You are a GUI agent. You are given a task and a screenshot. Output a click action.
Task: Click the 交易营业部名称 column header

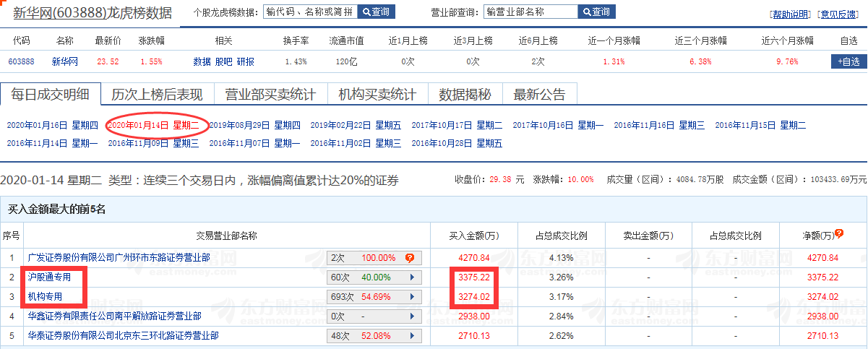(x=227, y=236)
